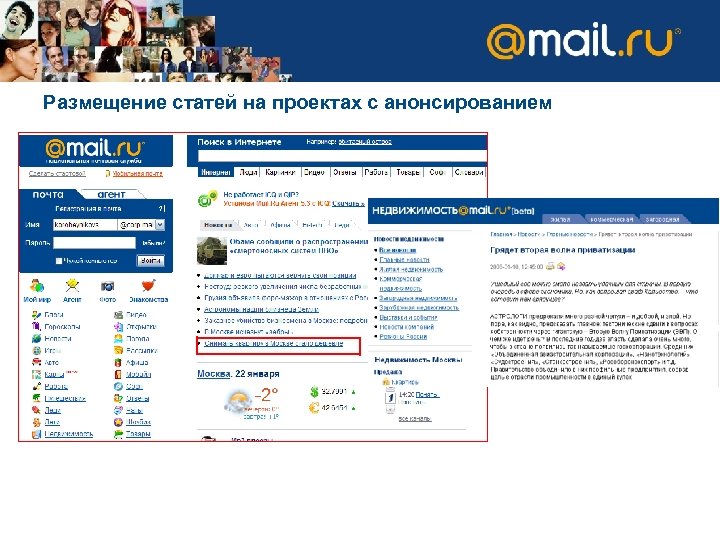Click the Грядет вторая волна приватизации article title
720x540 pixels.
pyautogui.click(x=562, y=250)
